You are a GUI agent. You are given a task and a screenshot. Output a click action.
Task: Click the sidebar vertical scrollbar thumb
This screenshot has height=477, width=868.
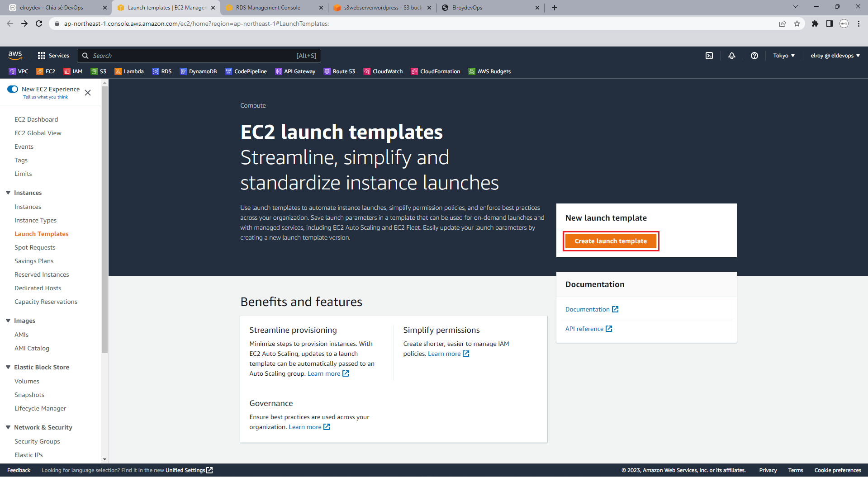point(104,219)
